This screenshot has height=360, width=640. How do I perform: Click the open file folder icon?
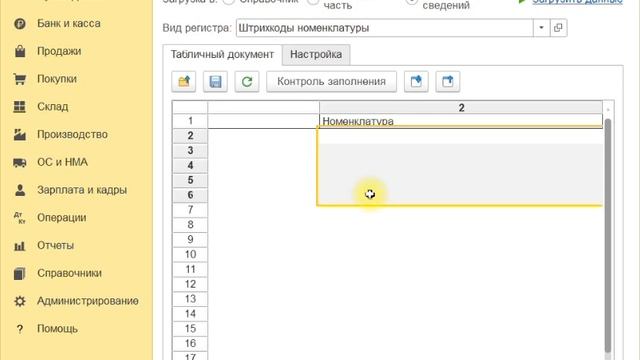pos(184,82)
